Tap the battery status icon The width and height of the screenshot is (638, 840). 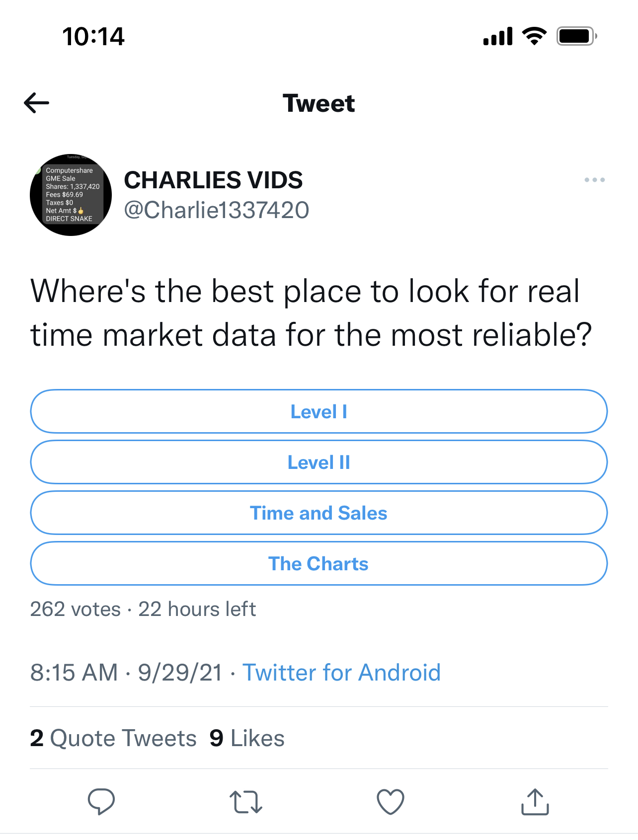pyautogui.click(x=576, y=36)
